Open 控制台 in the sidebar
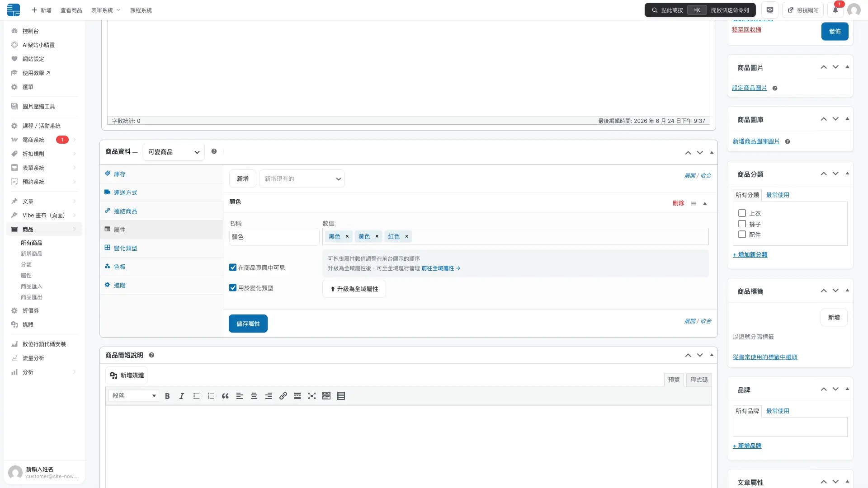Viewport: 868px width, 488px height. click(x=44, y=31)
